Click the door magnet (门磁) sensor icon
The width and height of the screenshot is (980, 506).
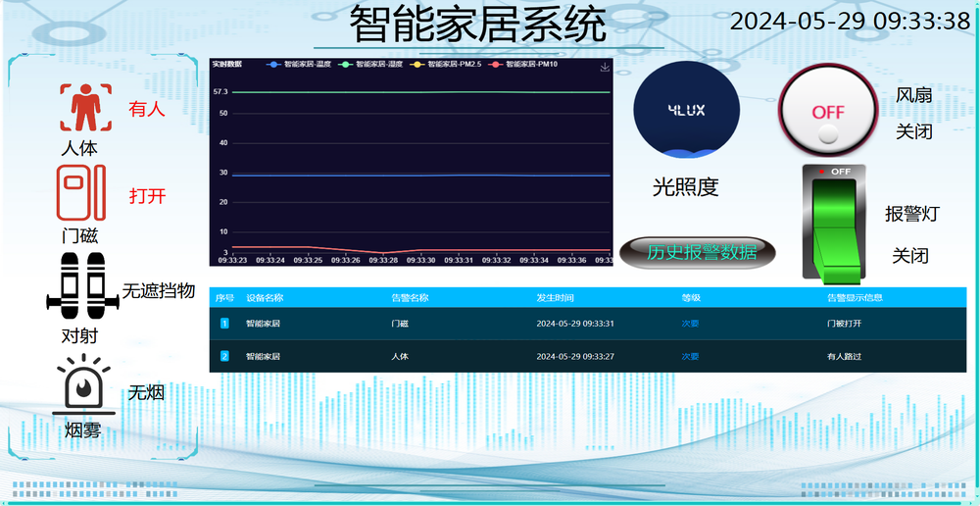pyautogui.click(x=79, y=193)
